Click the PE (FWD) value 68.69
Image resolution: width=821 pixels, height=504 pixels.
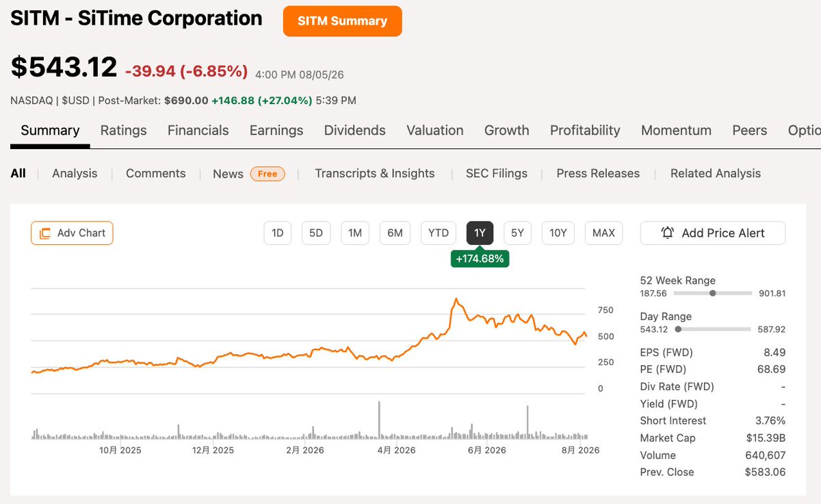pos(772,370)
